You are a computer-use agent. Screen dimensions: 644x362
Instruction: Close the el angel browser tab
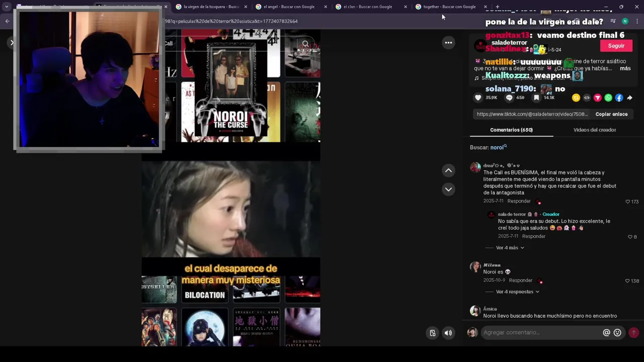[326, 7]
